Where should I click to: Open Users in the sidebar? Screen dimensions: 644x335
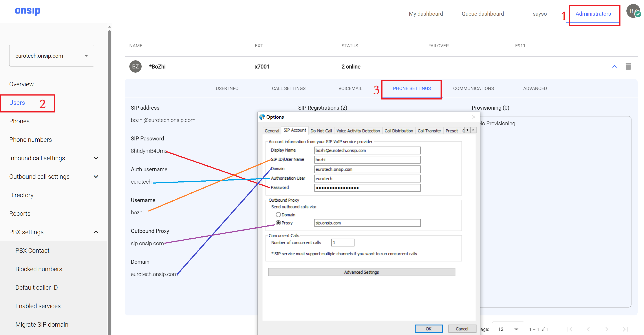click(x=17, y=103)
